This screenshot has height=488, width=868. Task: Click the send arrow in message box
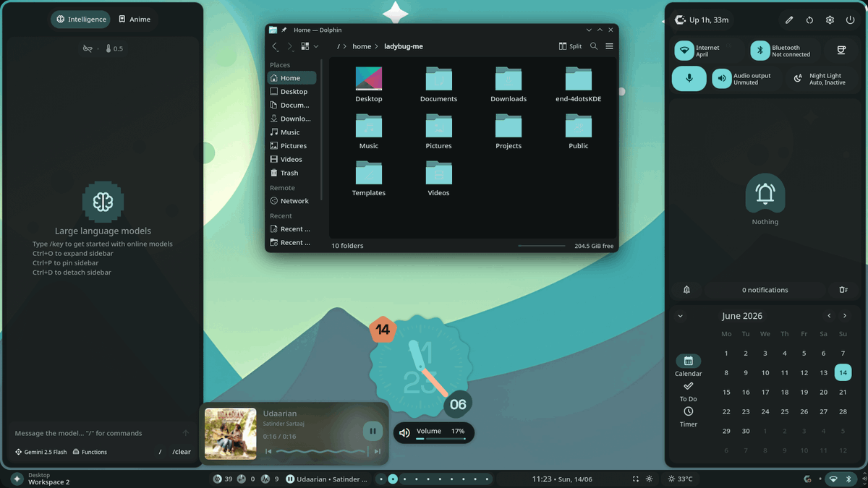click(x=186, y=433)
